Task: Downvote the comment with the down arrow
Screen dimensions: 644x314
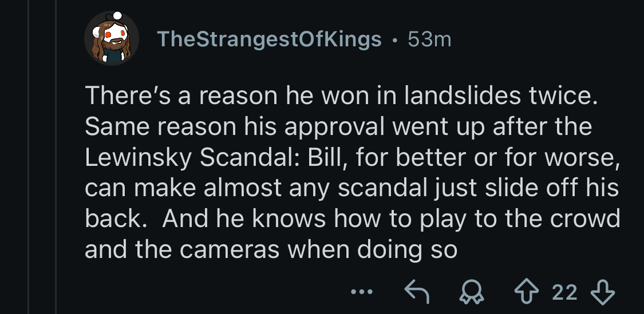Action: click(x=602, y=293)
